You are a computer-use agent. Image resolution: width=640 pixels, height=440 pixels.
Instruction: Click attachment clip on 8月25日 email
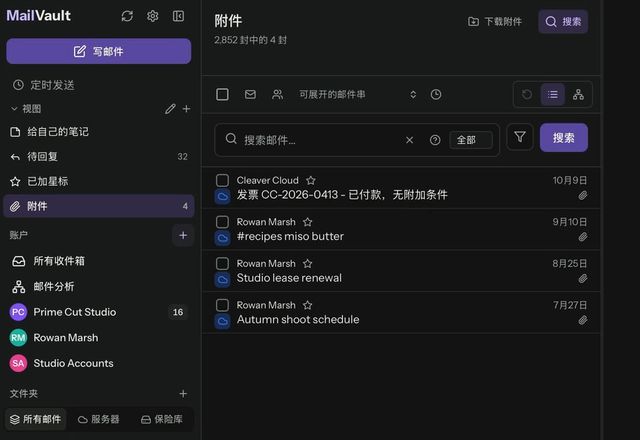[583, 279]
